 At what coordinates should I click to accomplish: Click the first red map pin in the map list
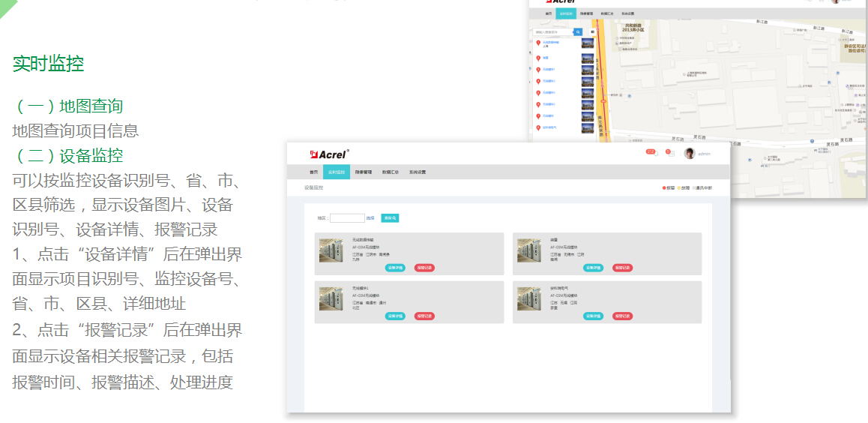point(537,43)
